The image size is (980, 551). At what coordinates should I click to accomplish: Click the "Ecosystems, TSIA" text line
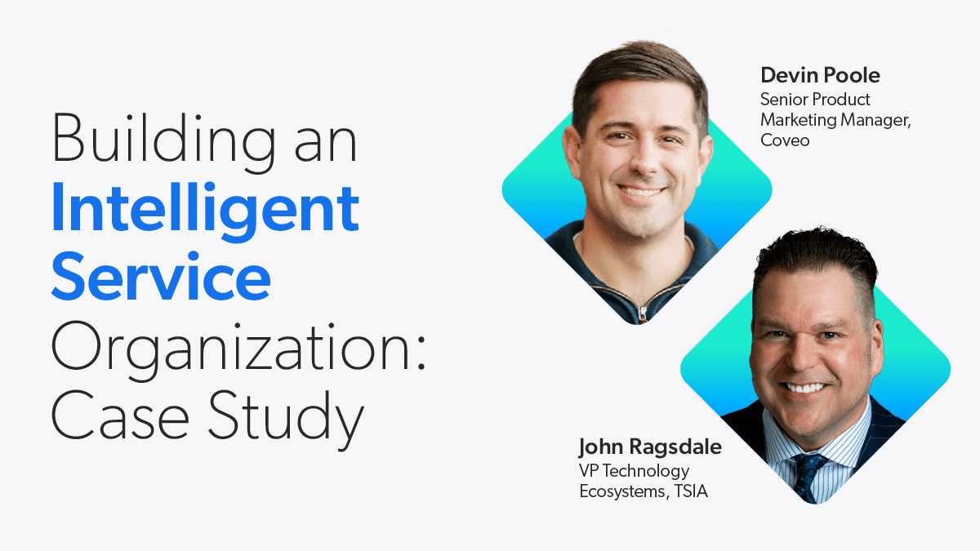(x=644, y=491)
